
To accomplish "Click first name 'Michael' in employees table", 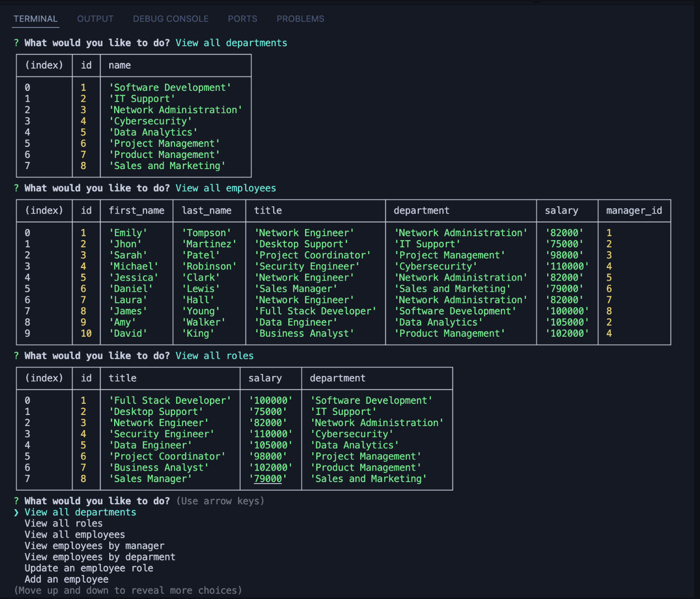I will 133,266.
